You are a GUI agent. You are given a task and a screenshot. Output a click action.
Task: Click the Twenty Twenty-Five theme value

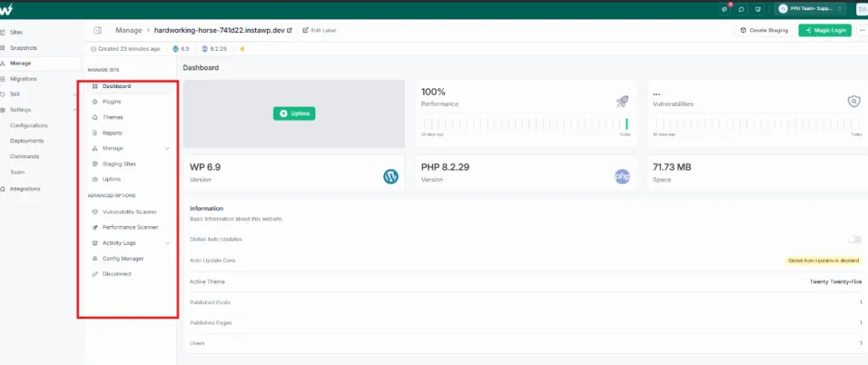tap(835, 282)
